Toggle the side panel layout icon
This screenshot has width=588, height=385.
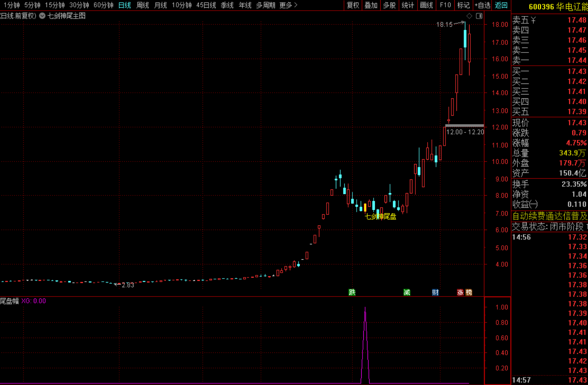click(479, 16)
